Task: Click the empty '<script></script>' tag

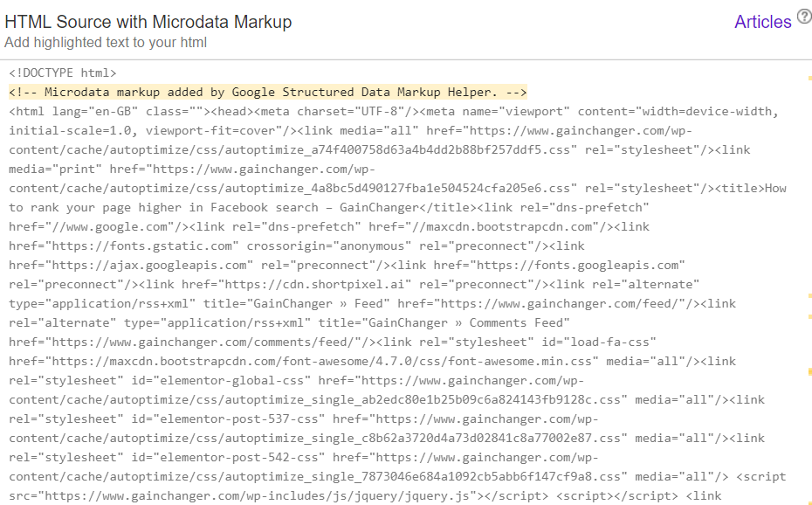Action: tap(616, 495)
